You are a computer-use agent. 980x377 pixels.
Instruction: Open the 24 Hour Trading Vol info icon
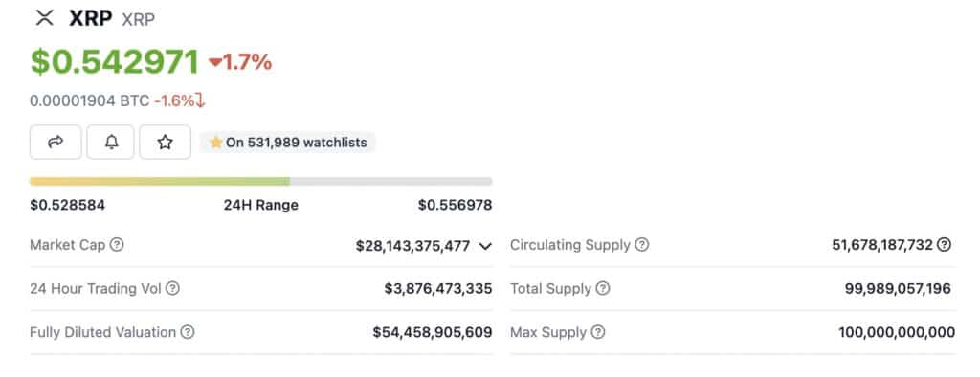[x=172, y=288]
